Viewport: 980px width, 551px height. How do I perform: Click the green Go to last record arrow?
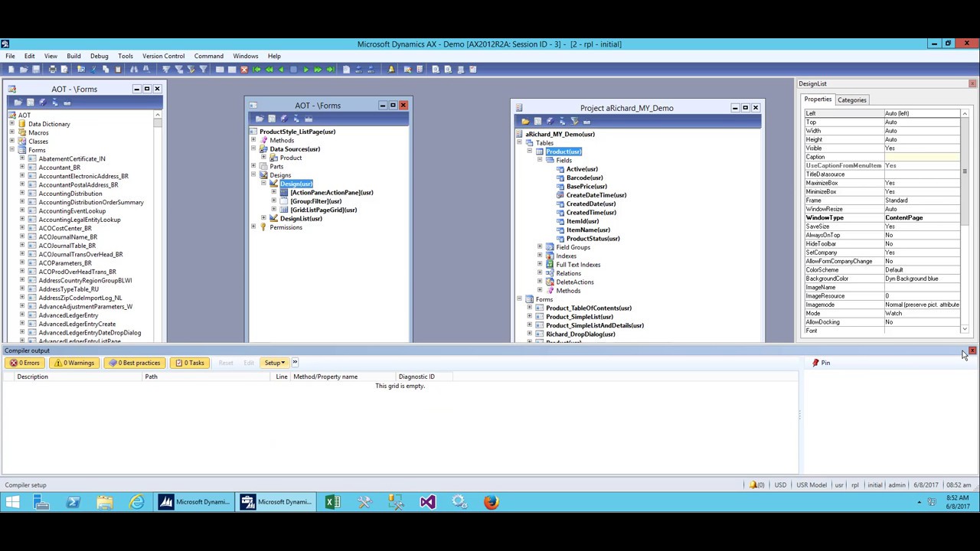click(330, 69)
